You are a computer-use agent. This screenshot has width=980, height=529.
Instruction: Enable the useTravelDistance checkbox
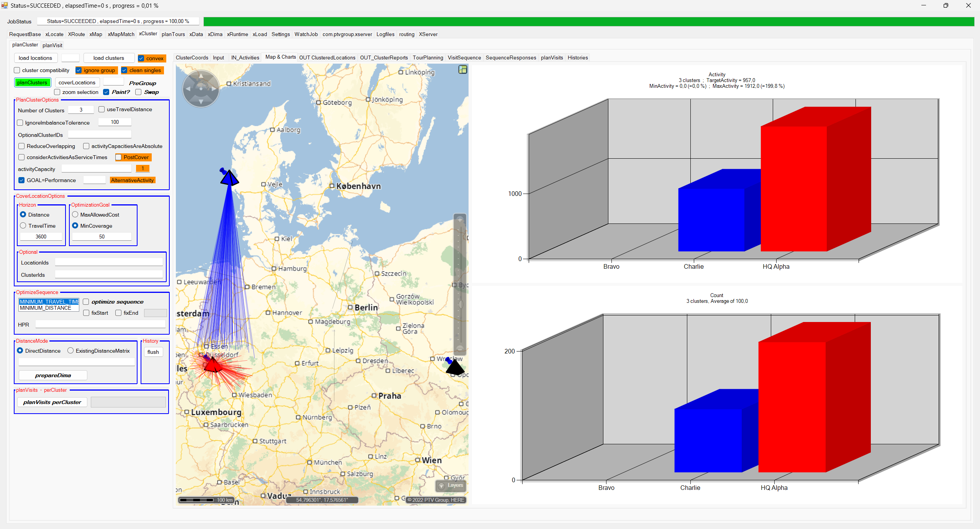click(x=102, y=109)
